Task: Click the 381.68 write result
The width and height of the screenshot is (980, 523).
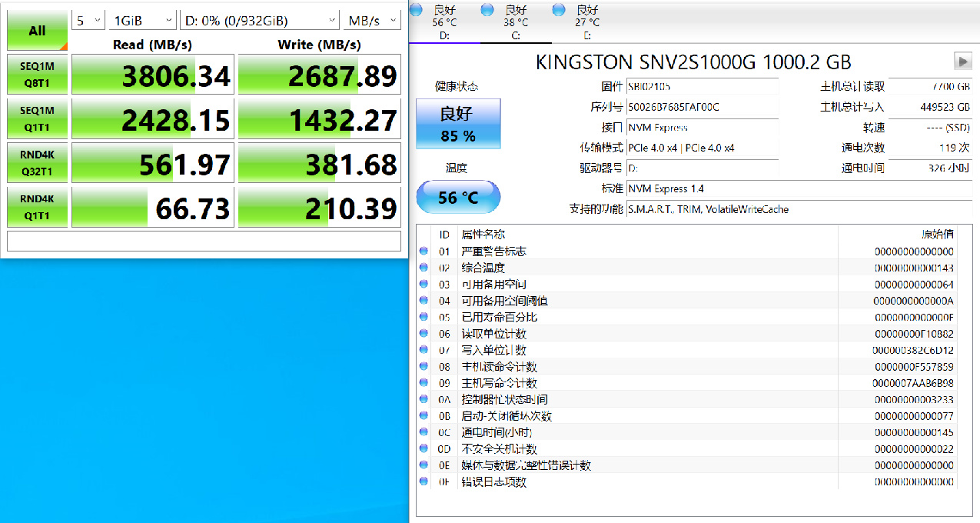Action: pos(320,163)
